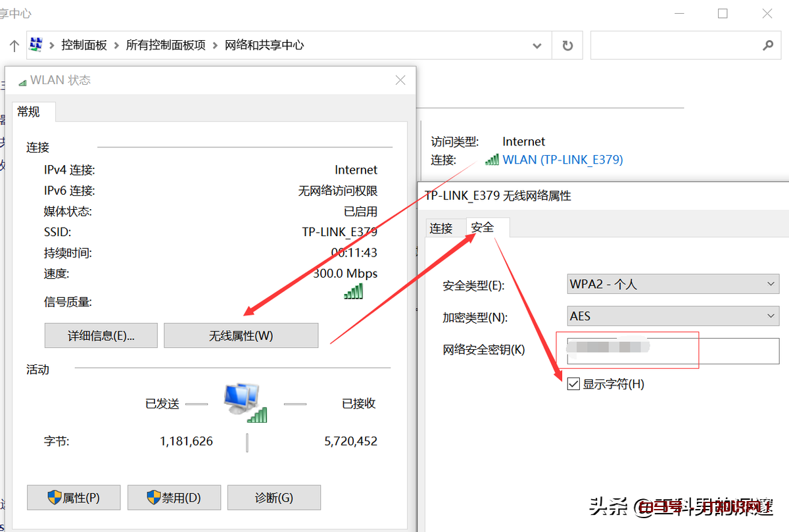Image resolution: width=789 pixels, height=532 pixels.
Task: Click the signal quality bars indicator
Action: click(x=353, y=291)
